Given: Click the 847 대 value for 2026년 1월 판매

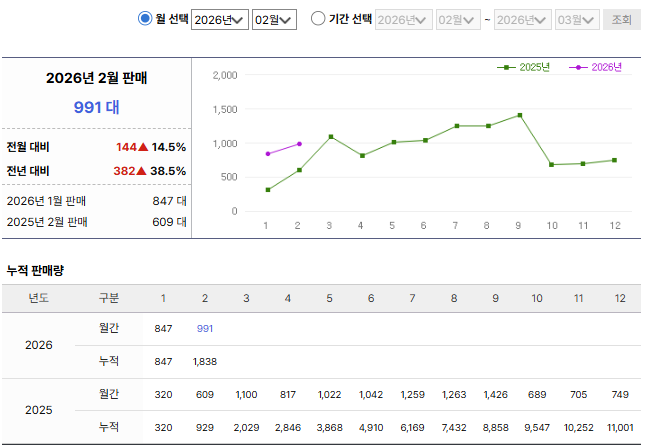Looking at the screenshot, I should pos(169,201).
